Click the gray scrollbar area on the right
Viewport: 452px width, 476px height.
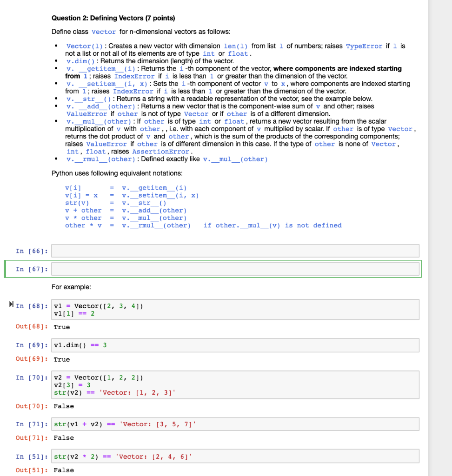(440, 232)
